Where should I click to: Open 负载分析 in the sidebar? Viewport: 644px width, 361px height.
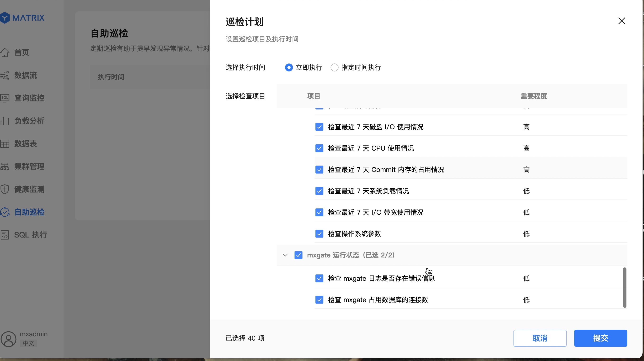tap(29, 121)
